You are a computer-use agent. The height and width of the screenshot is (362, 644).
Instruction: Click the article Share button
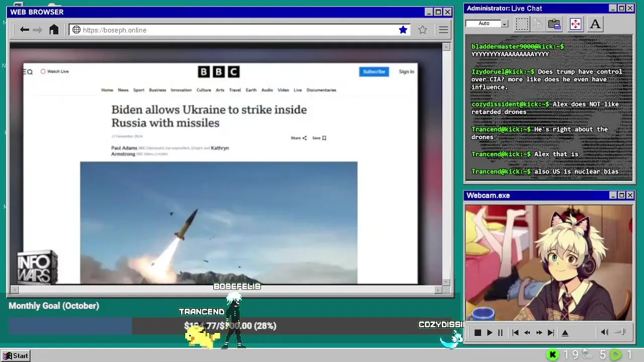(298, 138)
